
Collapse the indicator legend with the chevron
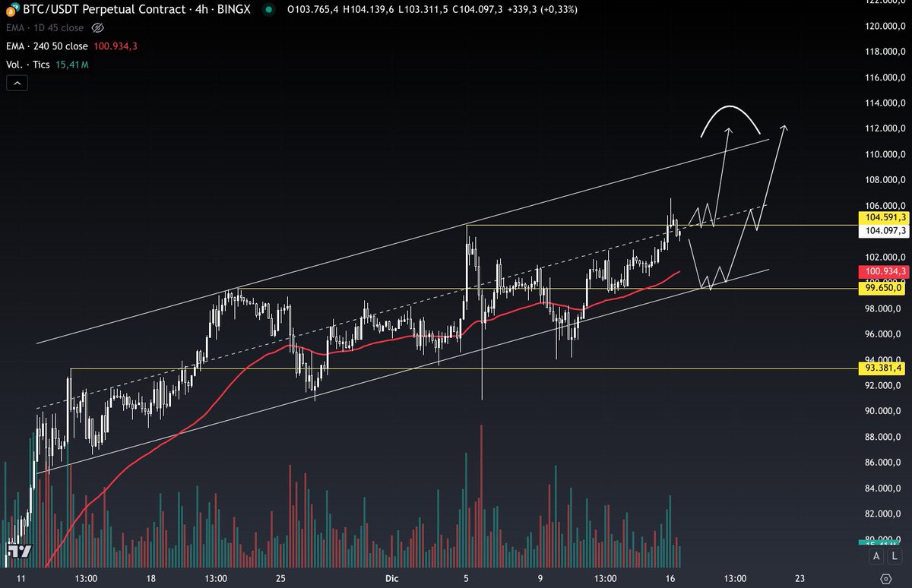pos(17,84)
